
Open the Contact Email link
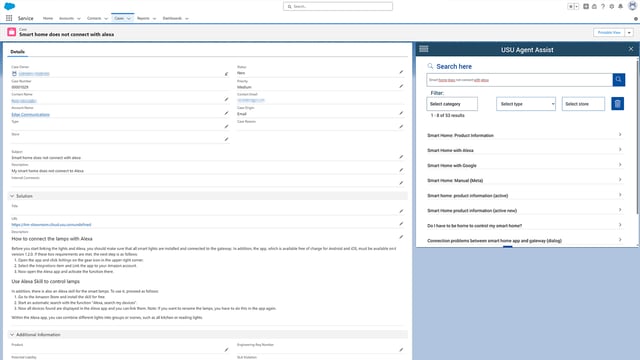(x=251, y=100)
